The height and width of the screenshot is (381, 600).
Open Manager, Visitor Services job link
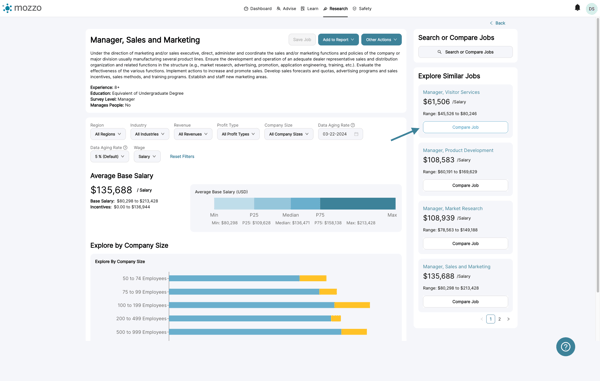click(x=451, y=92)
